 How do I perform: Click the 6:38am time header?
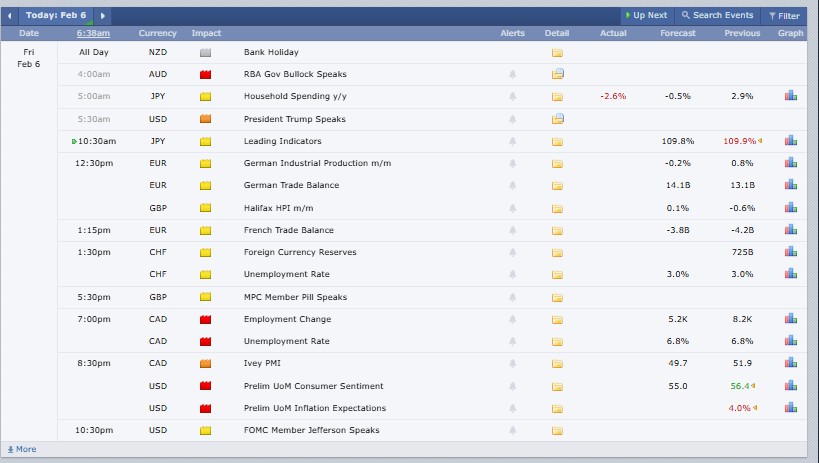[x=94, y=33]
